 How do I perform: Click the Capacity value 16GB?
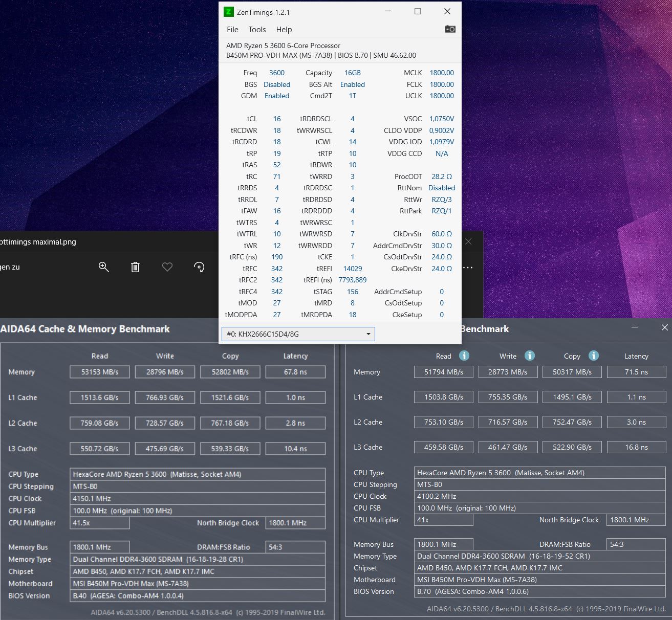tap(353, 73)
